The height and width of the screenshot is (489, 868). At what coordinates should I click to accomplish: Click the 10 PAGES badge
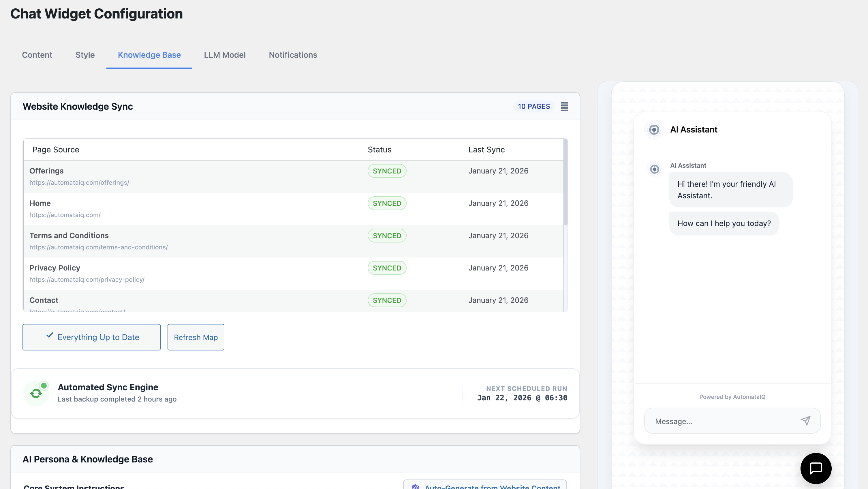[x=534, y=106]
